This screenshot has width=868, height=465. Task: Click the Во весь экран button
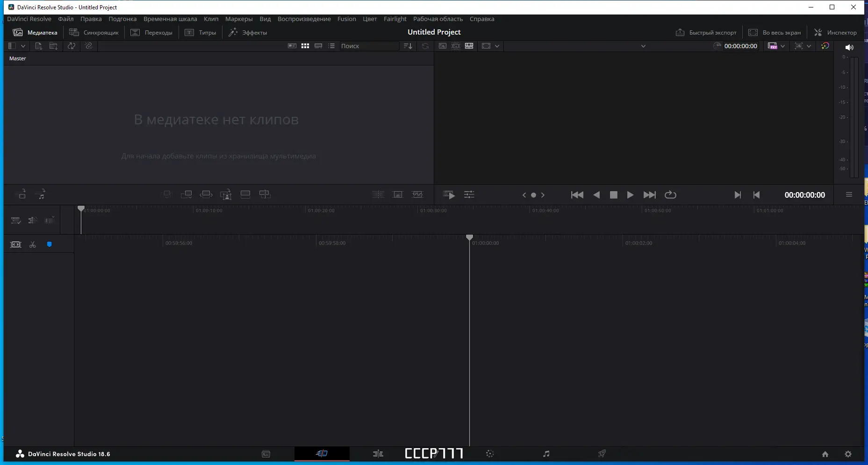775,33
